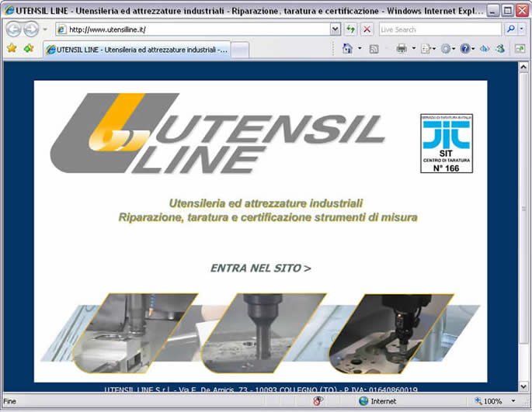Open the Help question mark icon
Viewport: 532px width, 412px height.
coord(464,49)
